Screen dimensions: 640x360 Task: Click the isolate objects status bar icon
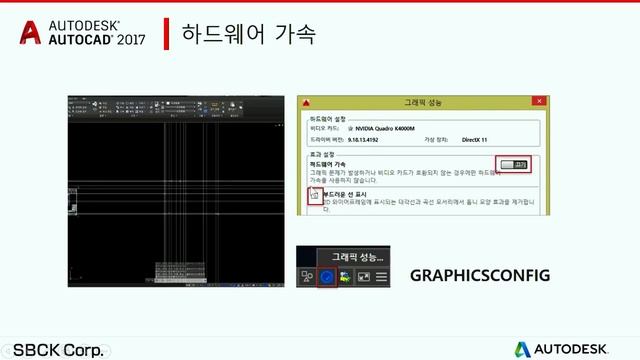pyautogui.click(x=345, y=277)
